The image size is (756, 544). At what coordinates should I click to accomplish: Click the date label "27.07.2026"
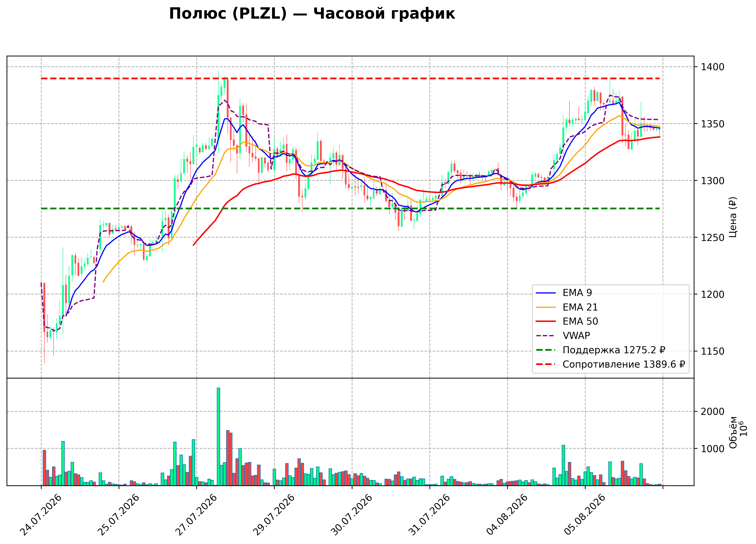196,515
